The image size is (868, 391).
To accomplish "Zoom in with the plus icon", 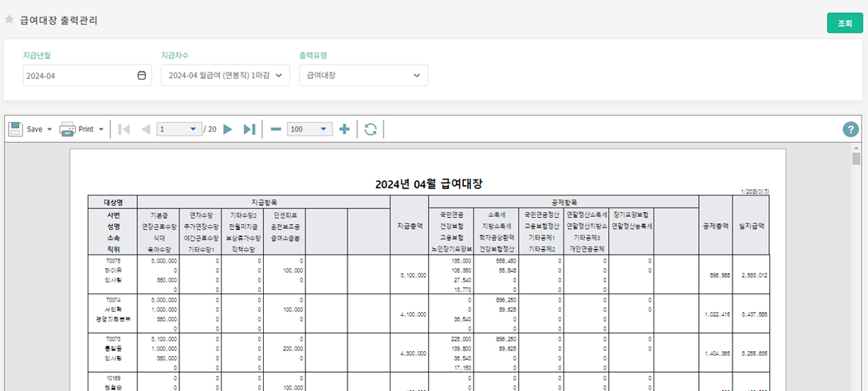I will (x=344, y=129).
